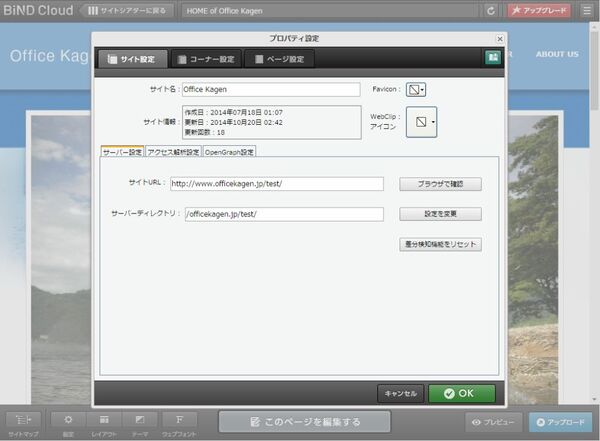Click the 設定を変更 button
600x441 pixels.
pyautogui.click(x=440, y=214)
